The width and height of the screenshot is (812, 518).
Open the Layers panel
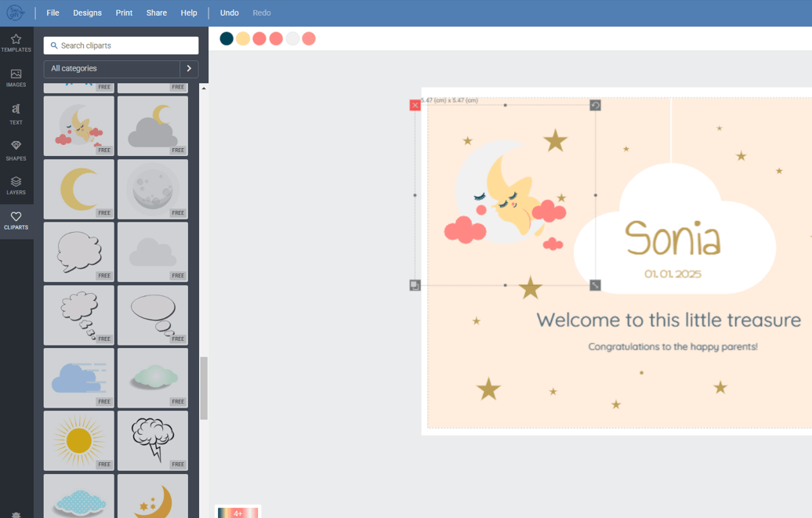16,186
